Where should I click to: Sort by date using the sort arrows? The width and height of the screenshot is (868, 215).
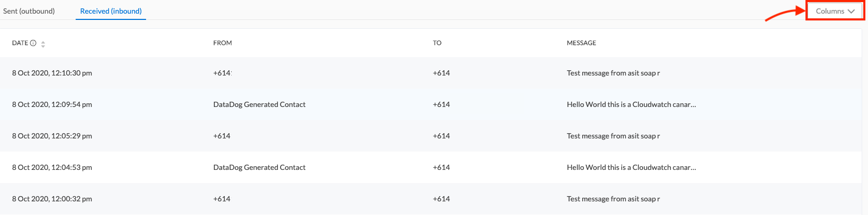pyautogui.click(x=43, y=44)
